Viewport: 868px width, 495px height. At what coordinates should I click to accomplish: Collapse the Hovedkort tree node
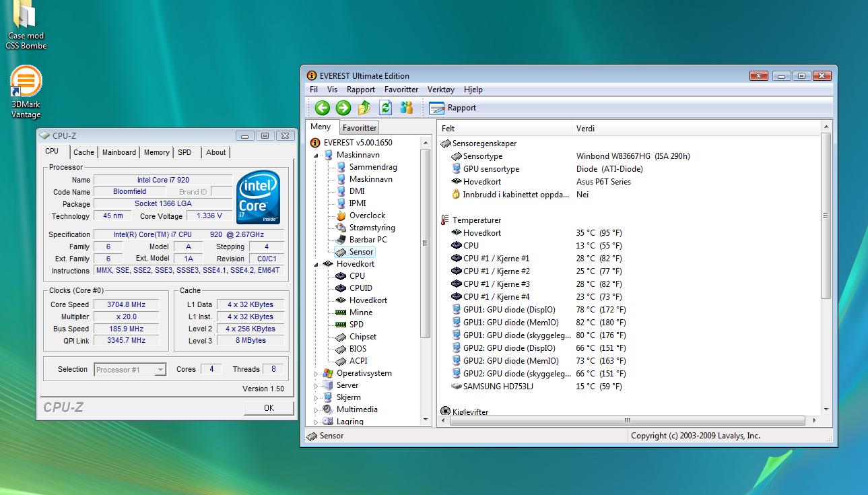[316, 265]
